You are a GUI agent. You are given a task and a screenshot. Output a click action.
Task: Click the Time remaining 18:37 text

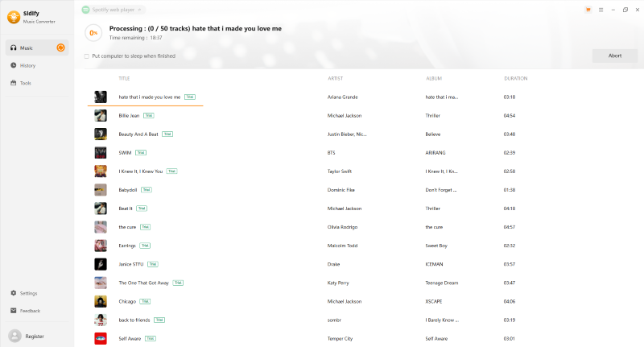coord(135,38)
